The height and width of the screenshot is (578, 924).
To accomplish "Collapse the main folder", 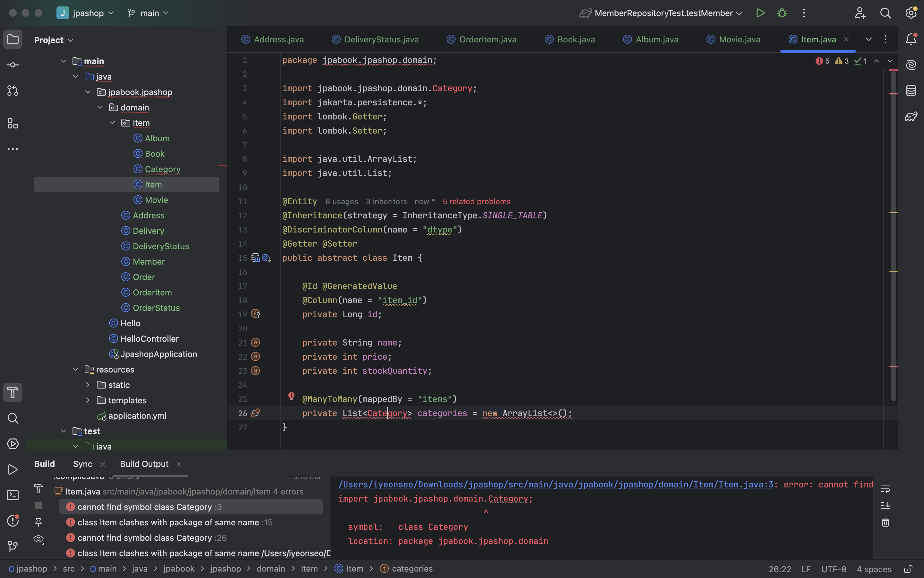I will tap(64, 61).
